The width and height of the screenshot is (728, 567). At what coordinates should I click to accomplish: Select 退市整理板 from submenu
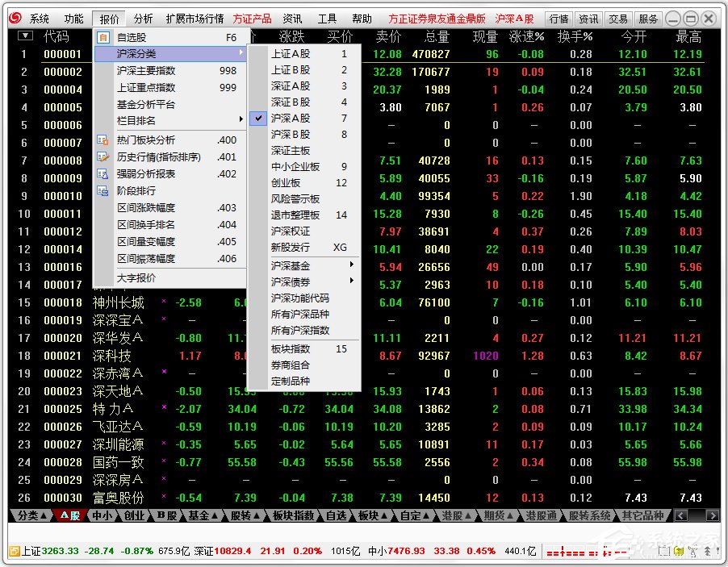304,215
